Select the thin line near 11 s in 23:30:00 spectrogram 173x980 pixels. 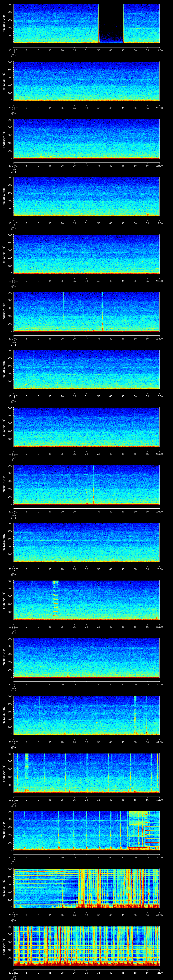tap(40, 715)
